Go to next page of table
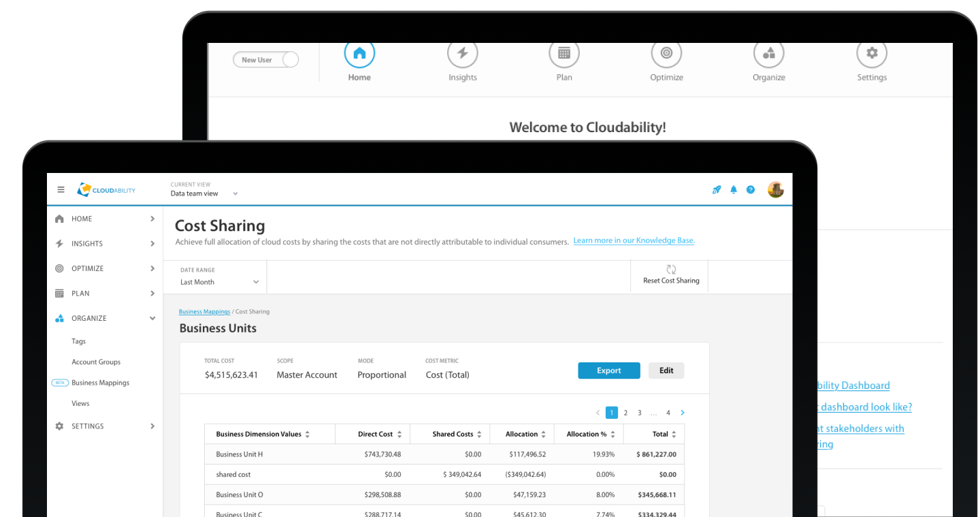This screenshot has height=517, width=980. point(683,413)
